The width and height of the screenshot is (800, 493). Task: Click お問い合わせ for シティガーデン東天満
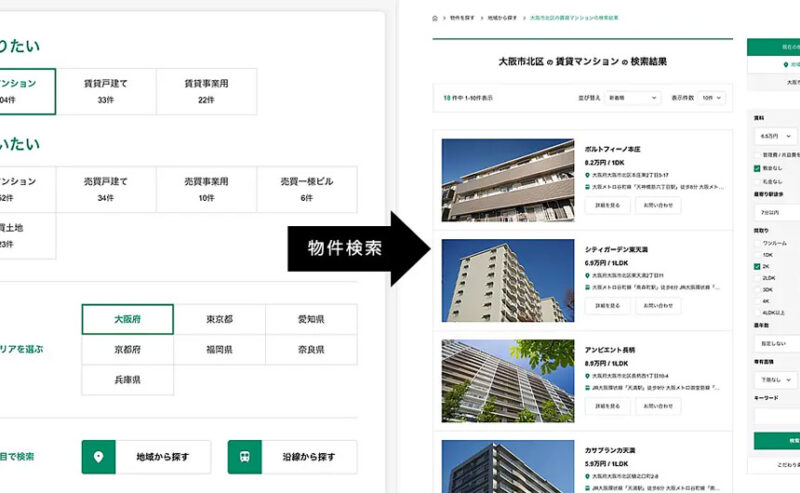coord(658,306)
